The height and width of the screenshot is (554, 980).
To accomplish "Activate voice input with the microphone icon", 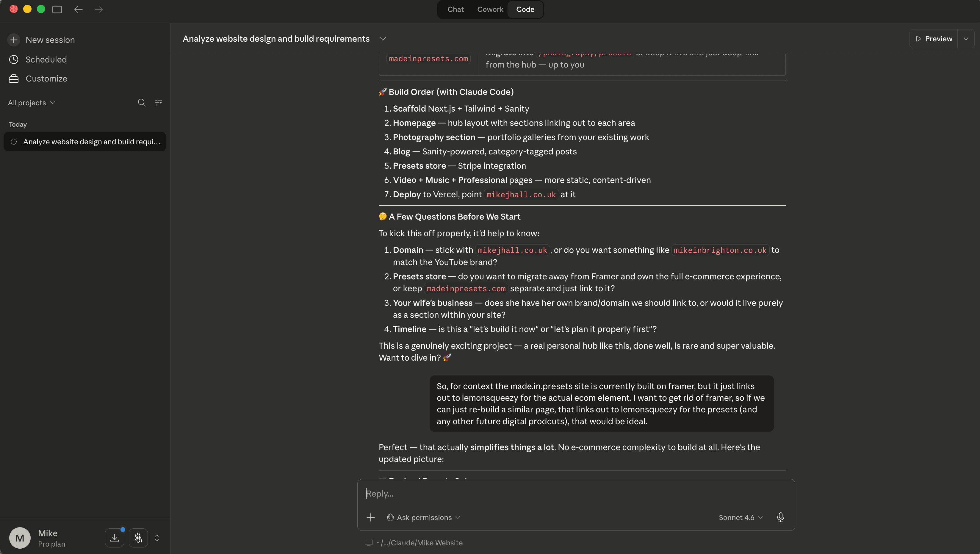I will (781, 517).
